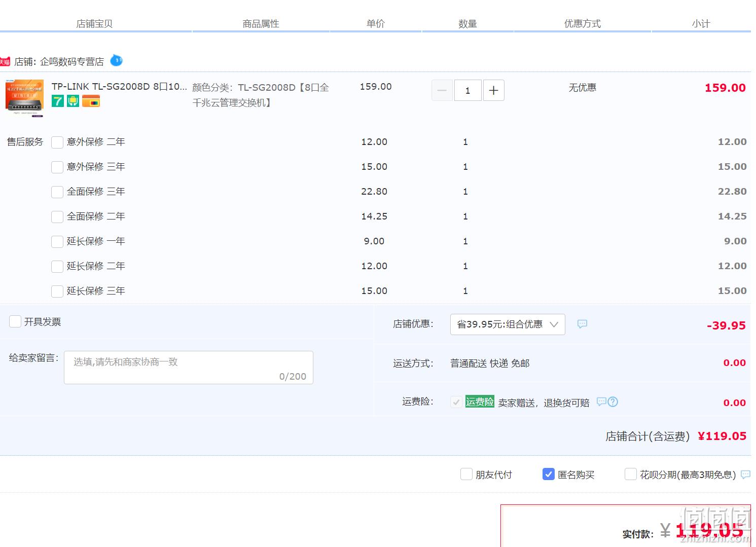Click the 优惠方式 column header
Viewport: 756px width, 547px height.
tap(583, 24)
